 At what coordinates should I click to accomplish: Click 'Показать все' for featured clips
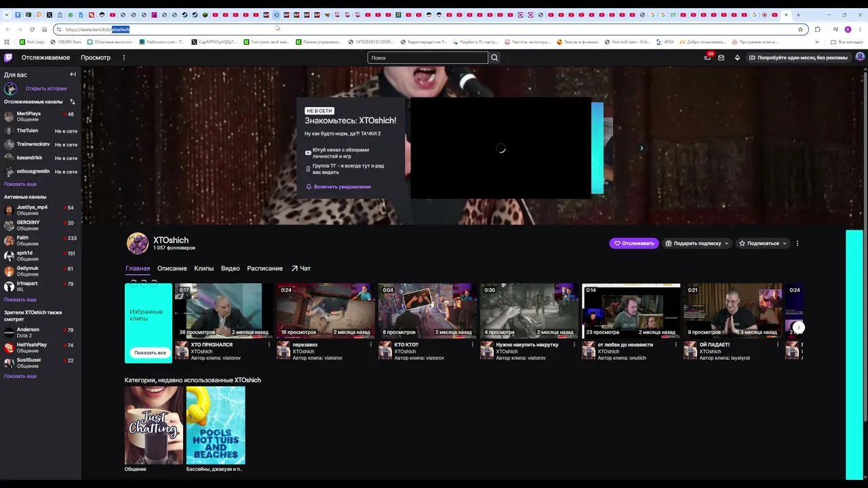(150, 352)
